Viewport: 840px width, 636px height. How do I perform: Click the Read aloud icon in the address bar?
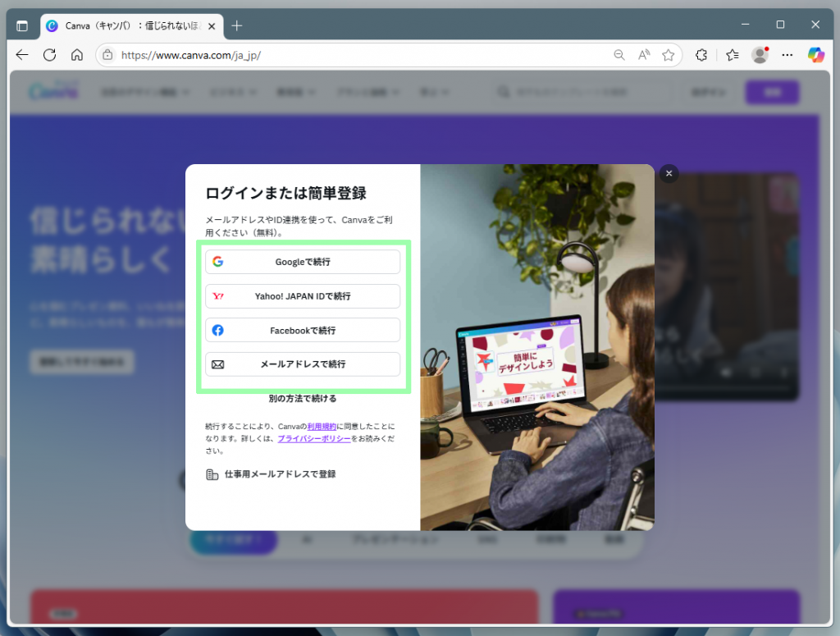[643, 55]
